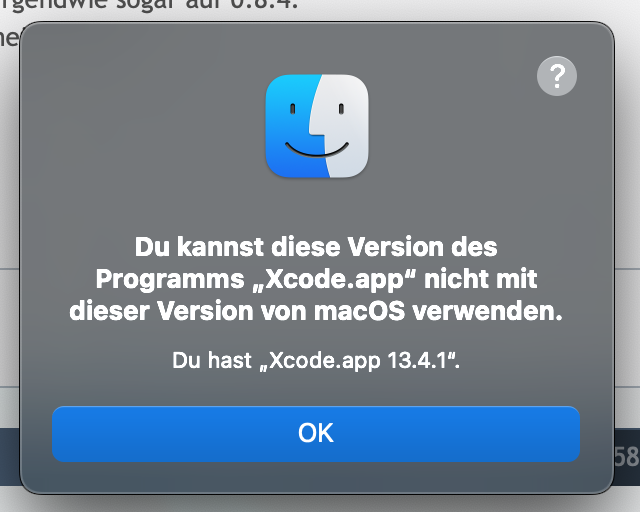Click the word "kannst" in the headline
The height and width of the screenshot is (512, 640).
point(220,247)
